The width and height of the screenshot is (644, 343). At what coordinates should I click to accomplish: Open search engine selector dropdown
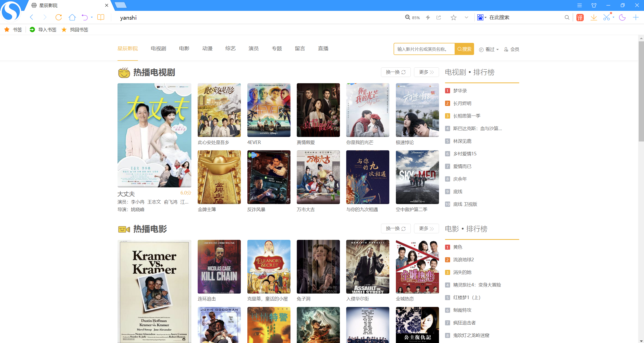pyautogui.click(x=482, y=17)
